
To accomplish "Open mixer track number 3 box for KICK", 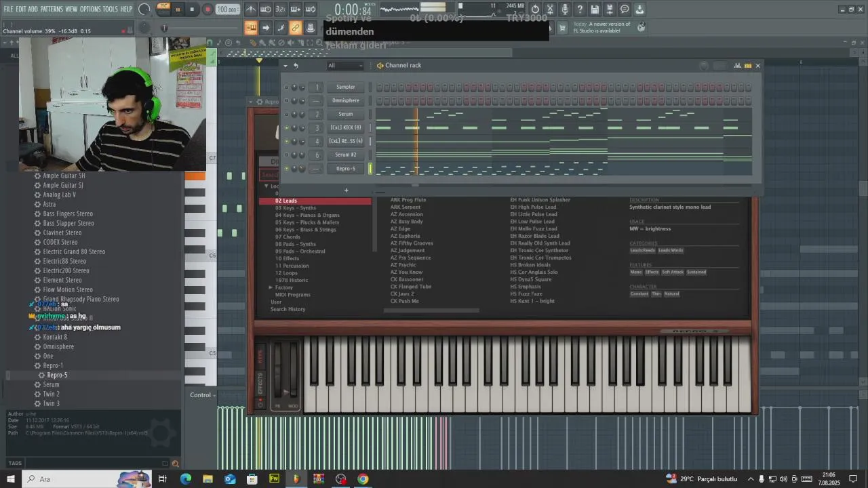I will click(x=317, y=128).
